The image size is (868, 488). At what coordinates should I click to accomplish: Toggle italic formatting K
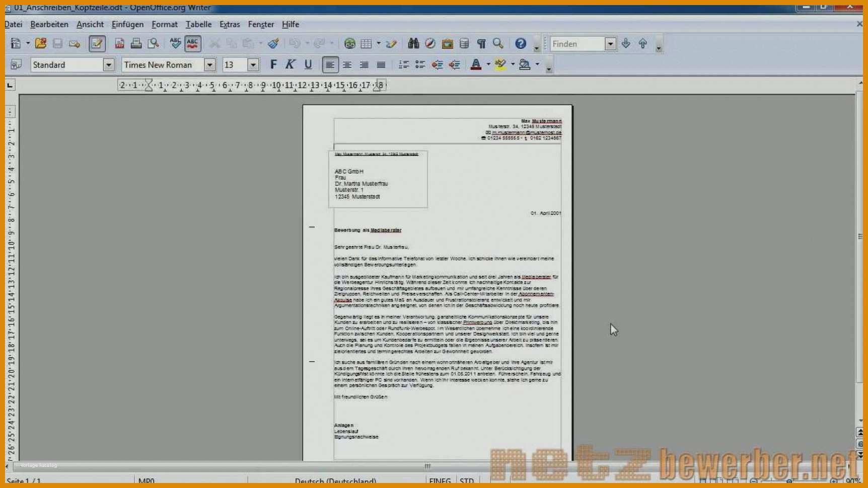click(291, 64)
